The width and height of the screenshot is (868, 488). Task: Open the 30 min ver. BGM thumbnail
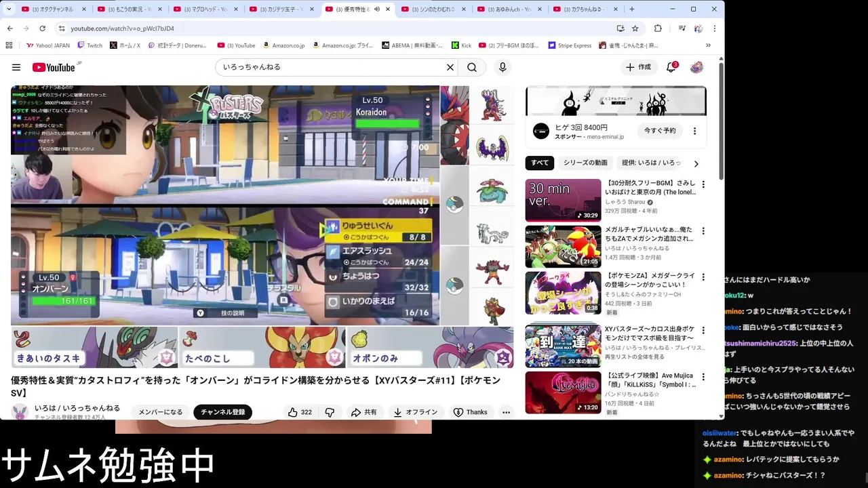coord(563,200)
